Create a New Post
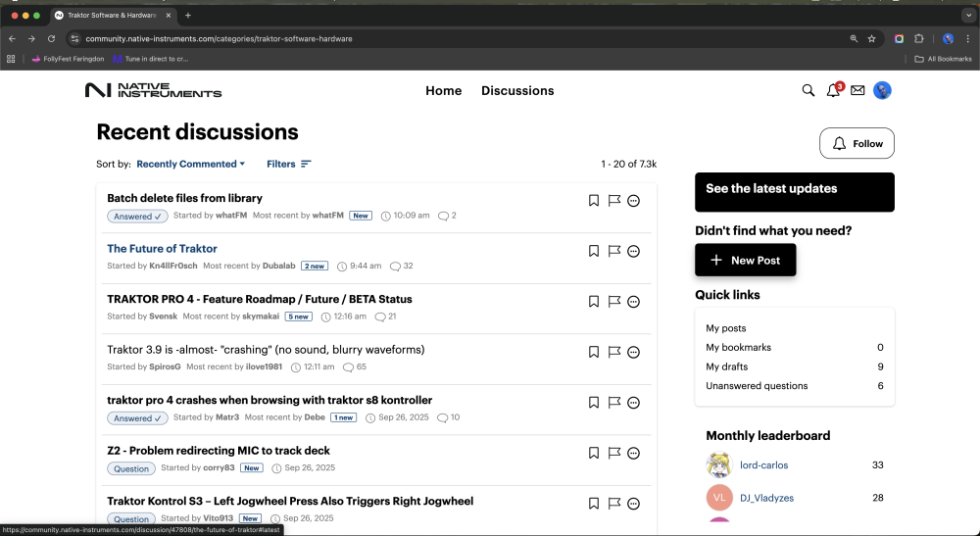The width and height of the screenshot is (980, 536). point(746,260)
